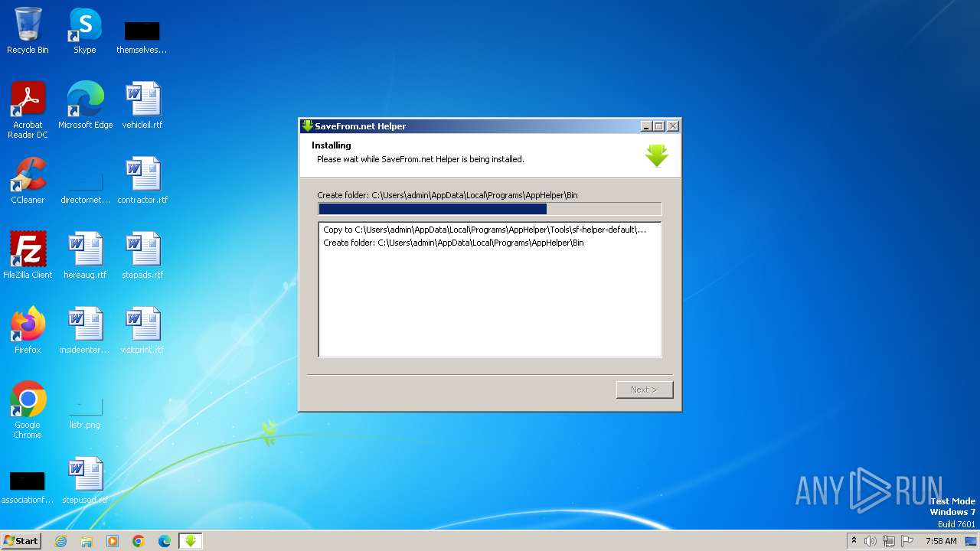
Task: Open Windows Explorer from the taskbar
Action: coord(87,541)
